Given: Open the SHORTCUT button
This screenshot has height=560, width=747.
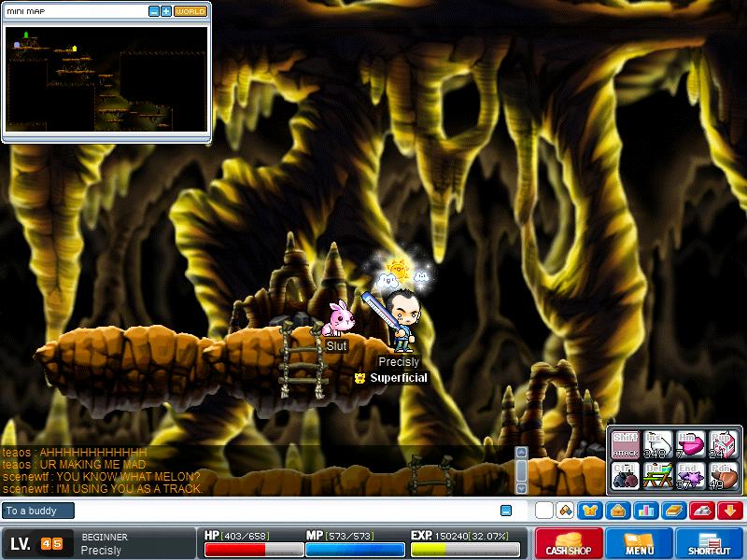Looking at the screenshot, I should [x=710, y=543].
